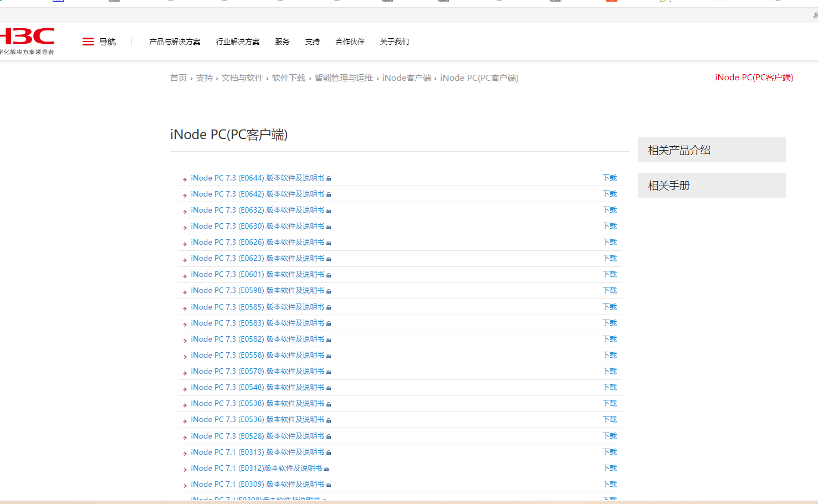Open the 产品与解决方案 menu
This screenshot has width=818, height=504.
[x=175, y=42]
